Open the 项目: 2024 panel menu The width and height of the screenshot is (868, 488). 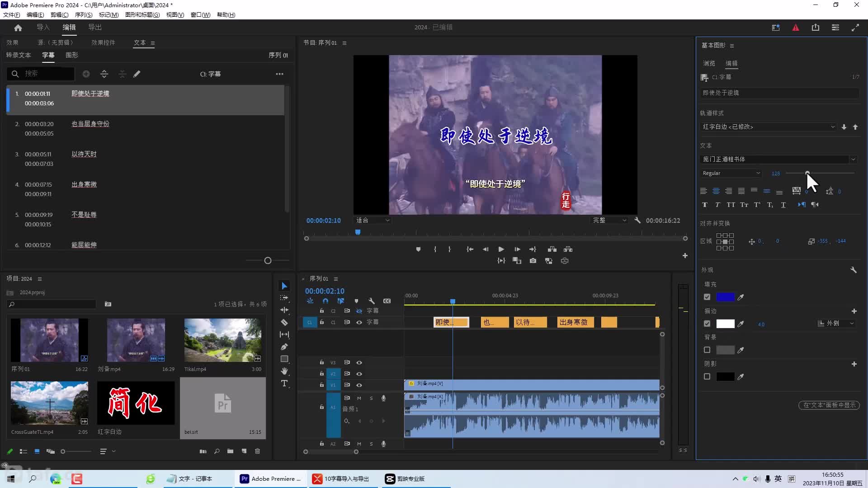tap(40, 279)
